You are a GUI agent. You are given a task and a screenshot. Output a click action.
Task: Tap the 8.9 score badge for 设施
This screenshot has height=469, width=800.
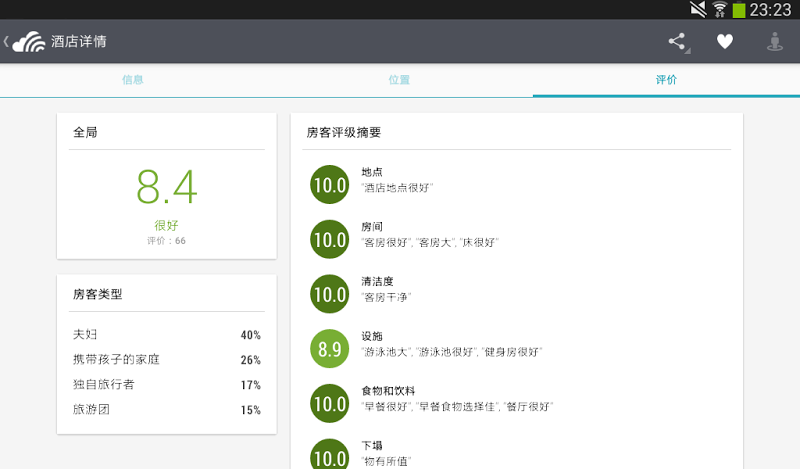pyautogui.click(x=330, y=349)
